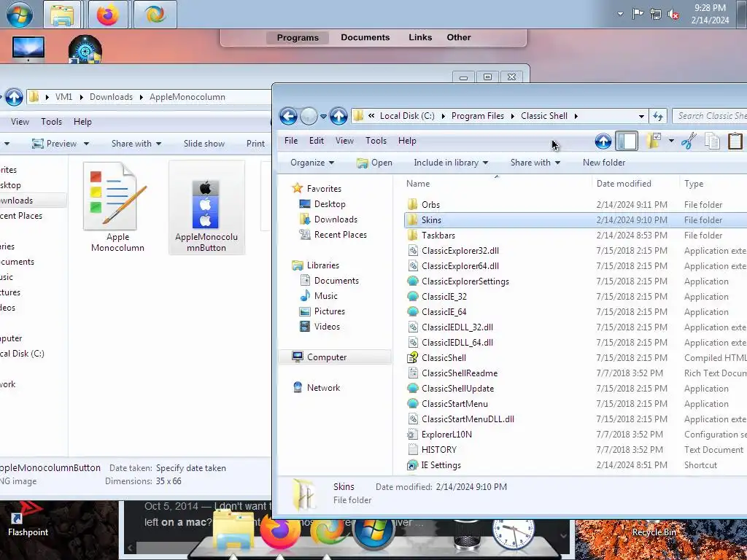Go up one level in the Classic Shell address bar
The width and height of the screenshot is (747, 560).
(x=338, y=116)
